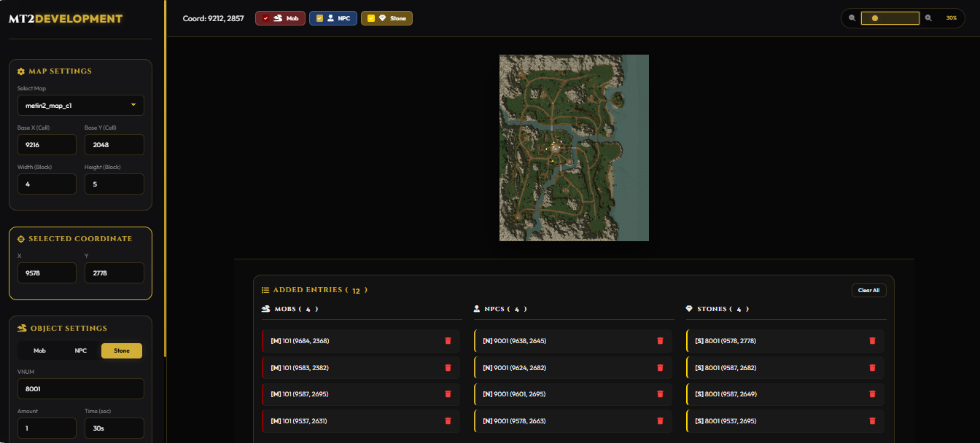Adjust the zoom level slider

[x=890, y=18]
